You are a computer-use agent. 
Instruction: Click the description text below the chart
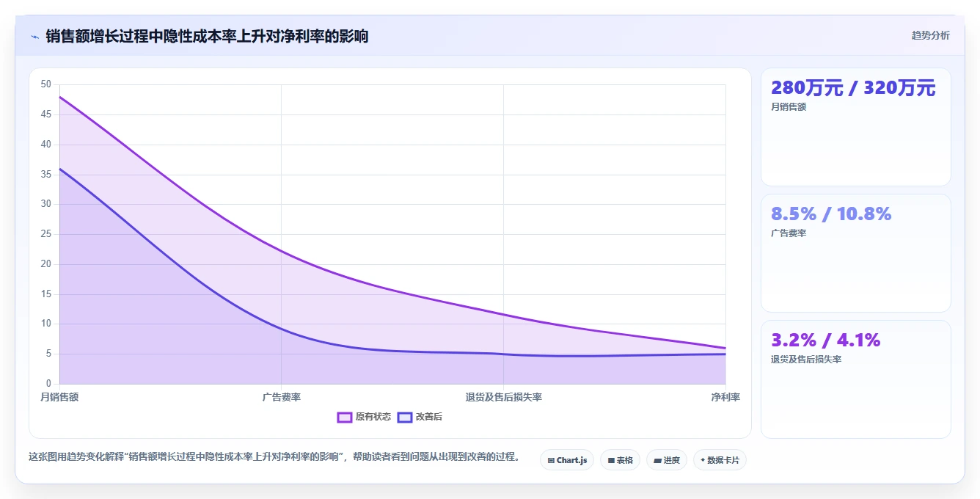click(274, 456)
